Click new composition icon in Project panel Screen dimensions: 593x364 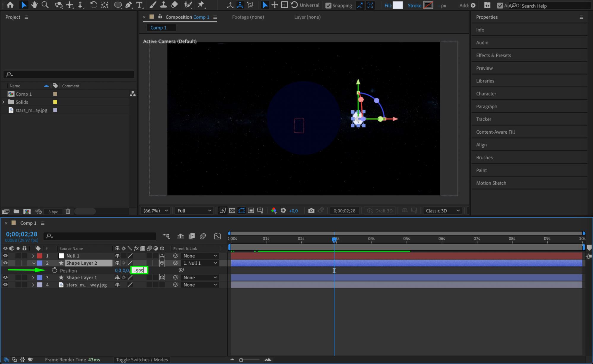pos(27,211)
